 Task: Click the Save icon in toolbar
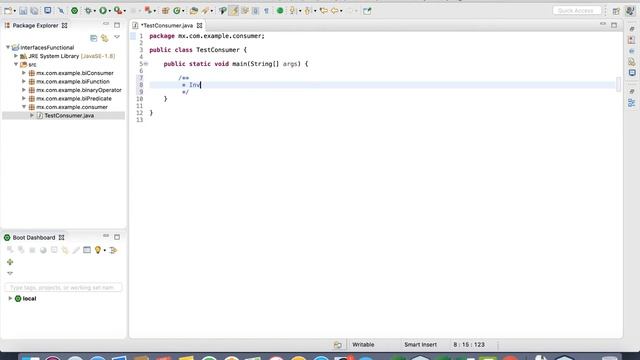pos(23,11)
